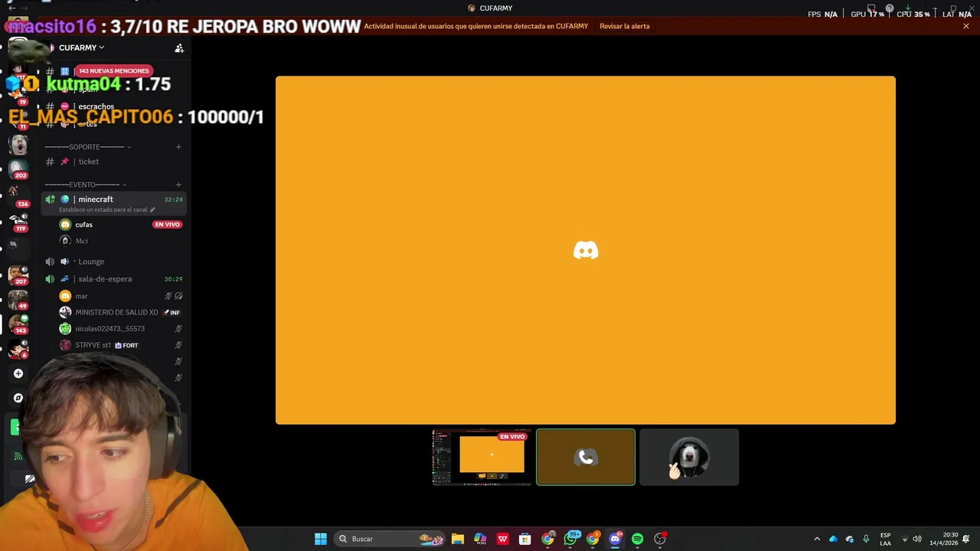980x551 pixels.
Task: Open WPS Office from the taskbar
Action: click(x=503, y=539)
